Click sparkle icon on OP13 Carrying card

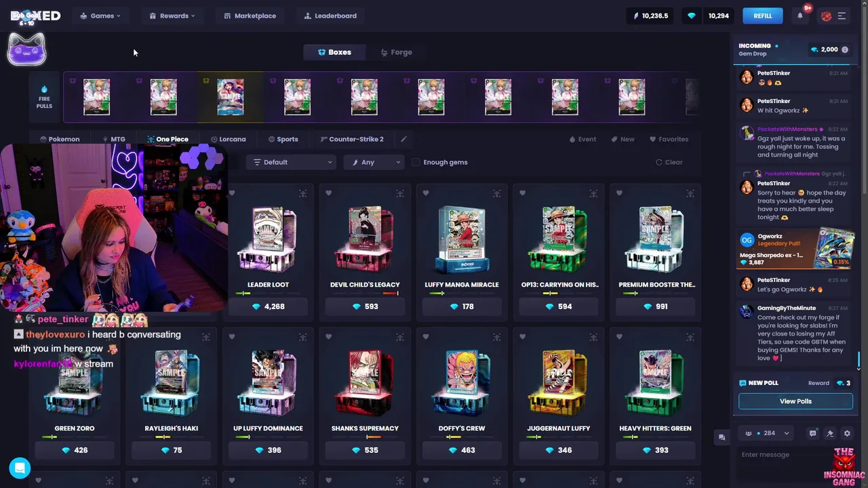[593, 194]
